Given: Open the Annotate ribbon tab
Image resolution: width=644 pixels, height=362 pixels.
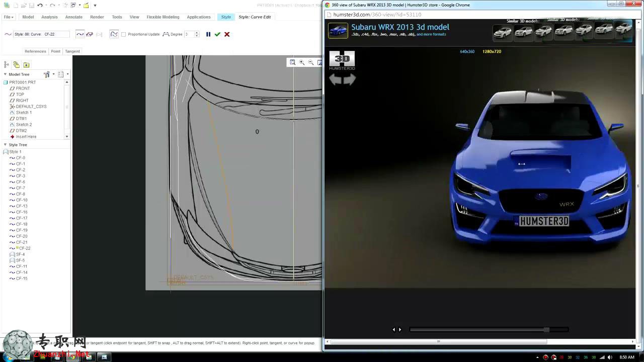Looking at the screenshot, I should tap(74, 17).
